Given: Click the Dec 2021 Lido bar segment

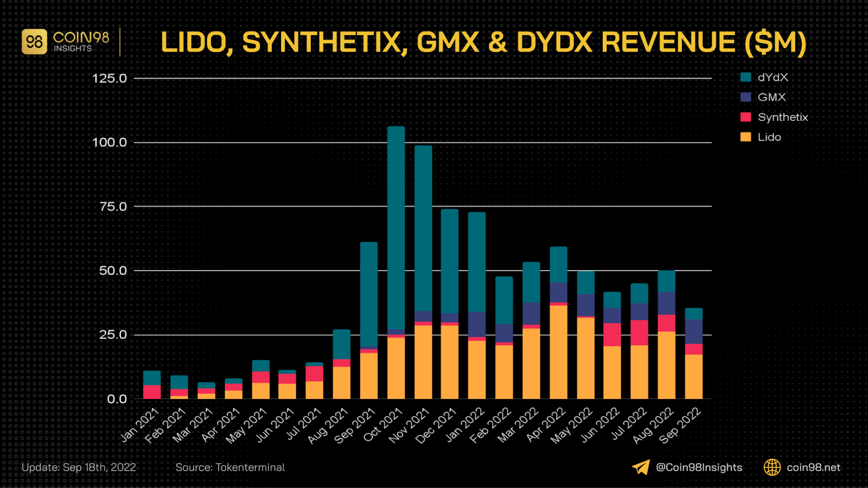Looking at the screenshot, I should (450, 362).
